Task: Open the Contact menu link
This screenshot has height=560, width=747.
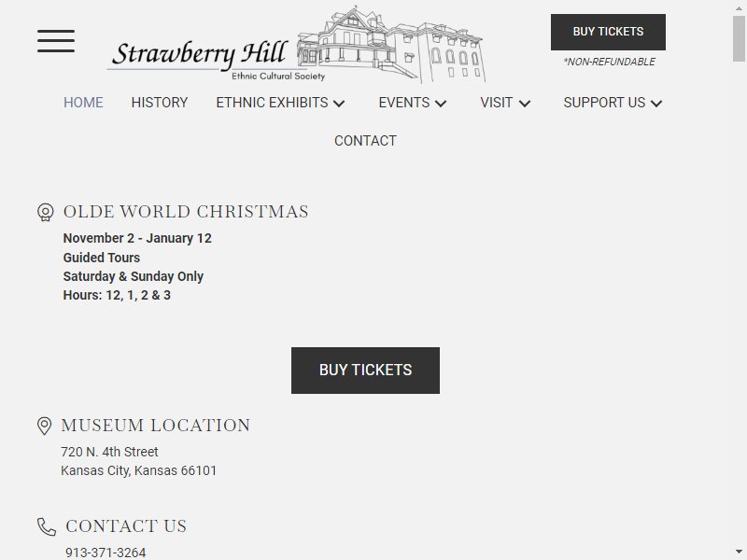Action: tap(365, 141)
